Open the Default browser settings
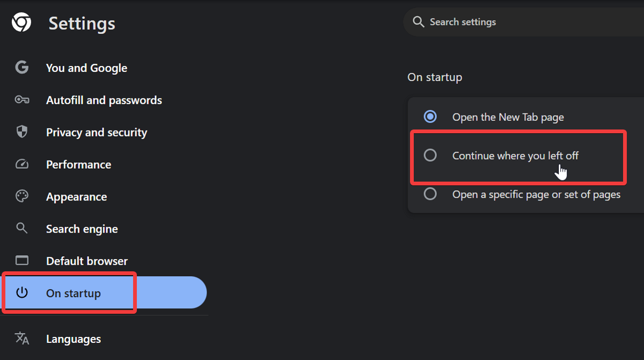644x360 pixels. pyautogui.click(x=86, y=260)
